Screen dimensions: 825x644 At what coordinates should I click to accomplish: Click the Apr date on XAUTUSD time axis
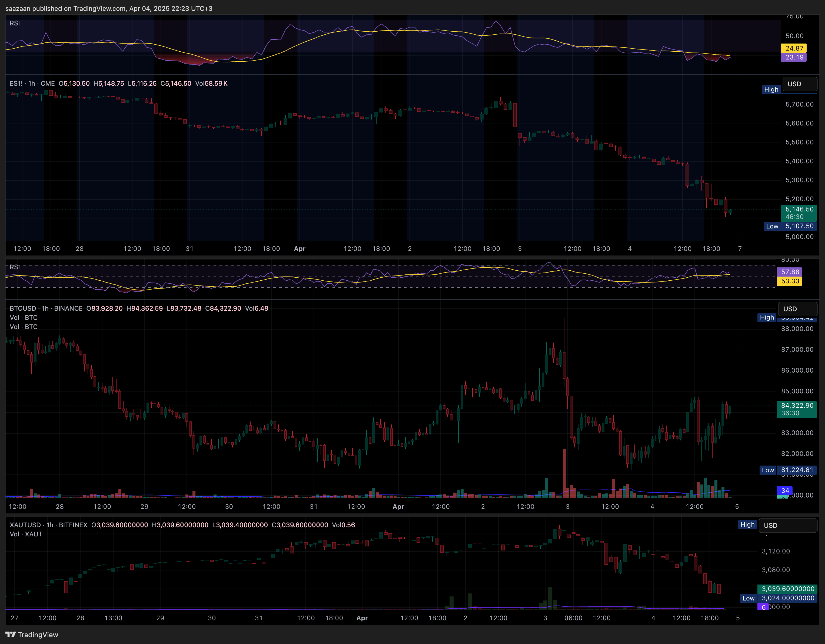[x=362, y=618]
